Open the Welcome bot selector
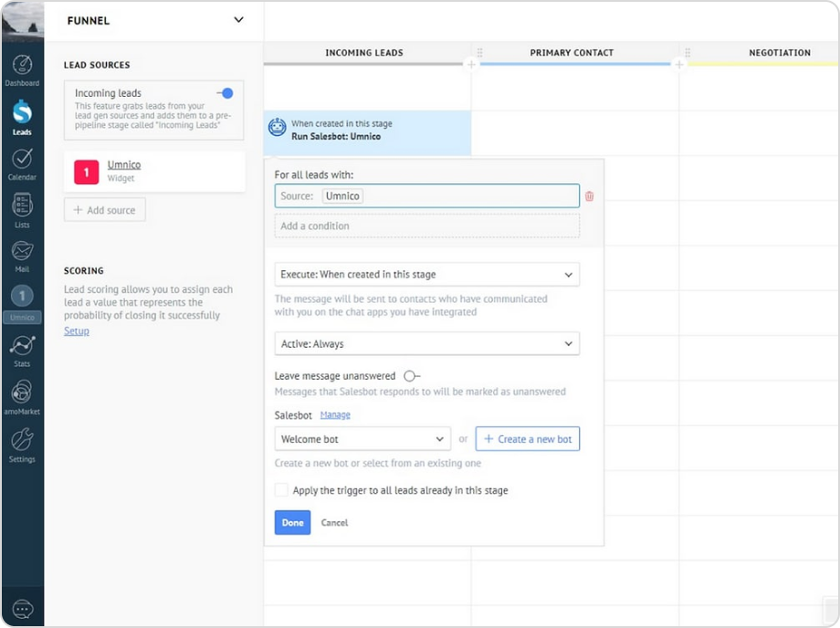The height and width of the screenshot is (628, 840). point(362,438)
